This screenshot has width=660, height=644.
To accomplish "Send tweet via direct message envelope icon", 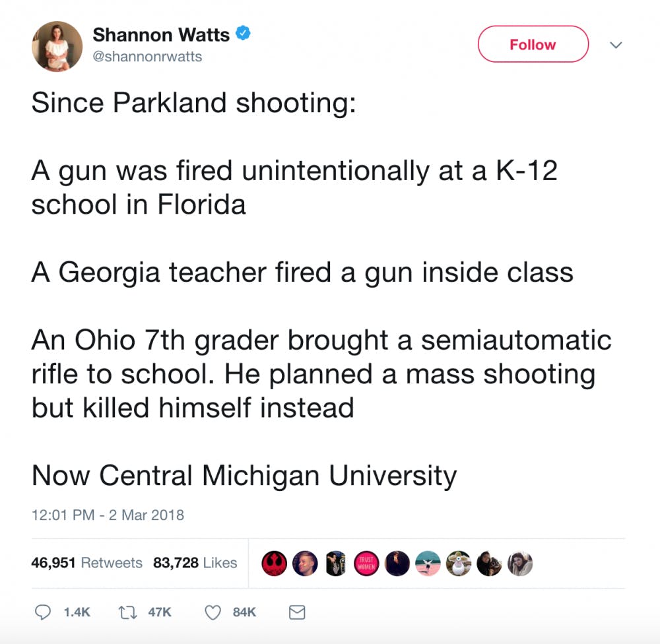I will coord(298,612).
